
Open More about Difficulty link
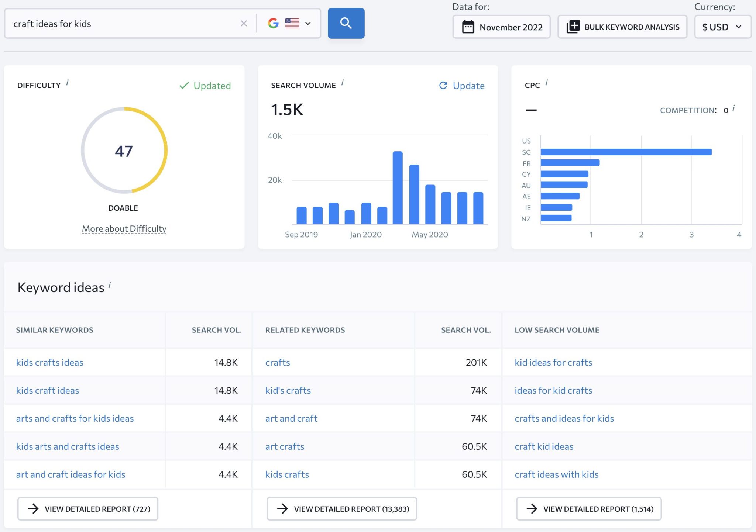tap(124, 228)
